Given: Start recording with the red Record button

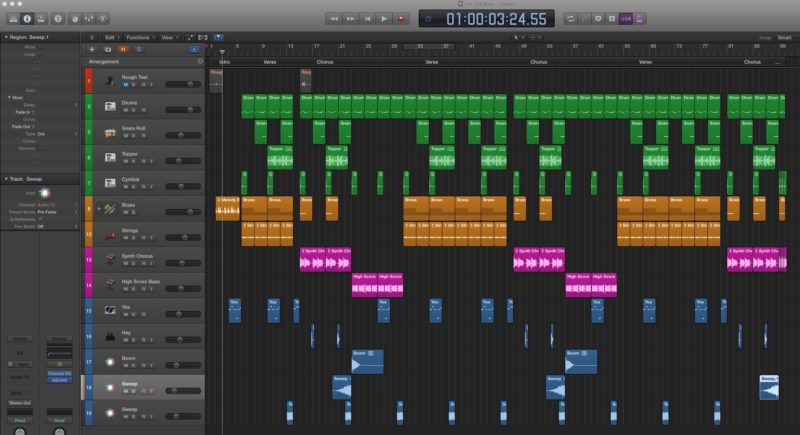Looking at the screenshot, I should [401, 19].
